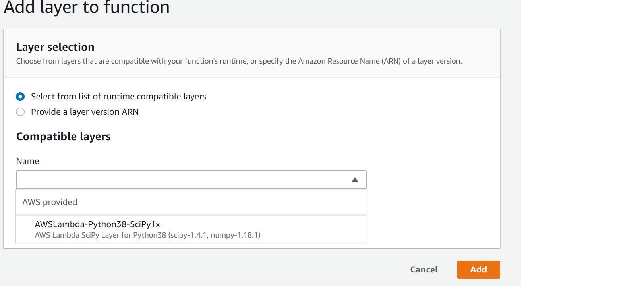The width and height of the screenshot is (644, 286).
Task: Click the 'Add layer to function' page title
Action: tap(87, 7)
